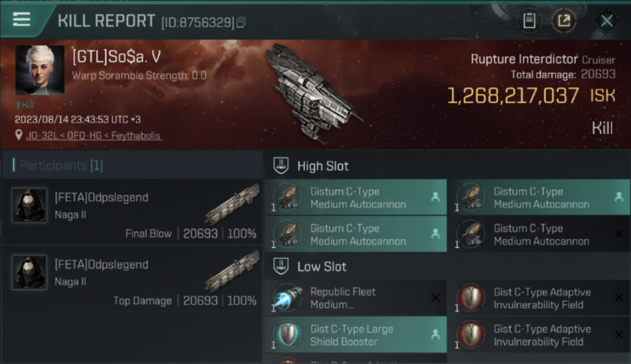Click the destroyed X on the fourth Autocannon
The width and height of the screenshot is (631, 364).
[x=618, y=234]
